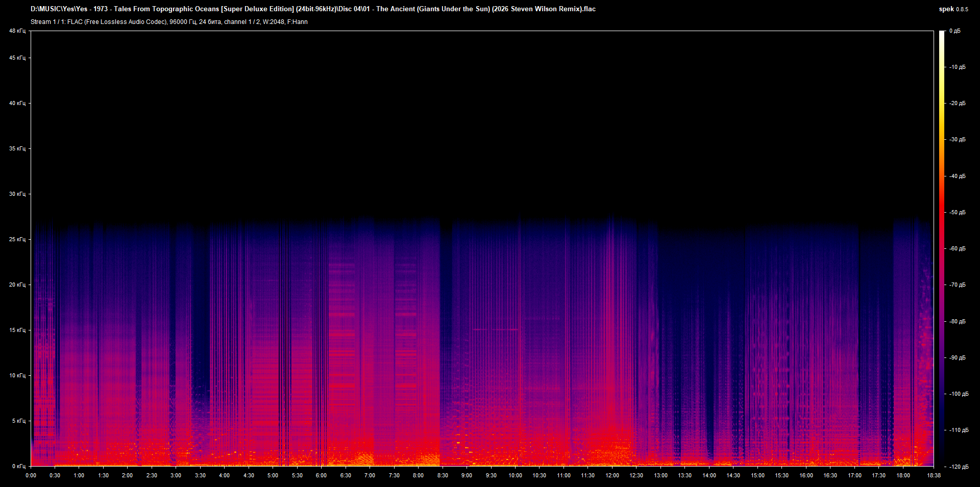Select the '30 кГц' frequency axis label
980x487 pixels.
click(x=17, y=194)
